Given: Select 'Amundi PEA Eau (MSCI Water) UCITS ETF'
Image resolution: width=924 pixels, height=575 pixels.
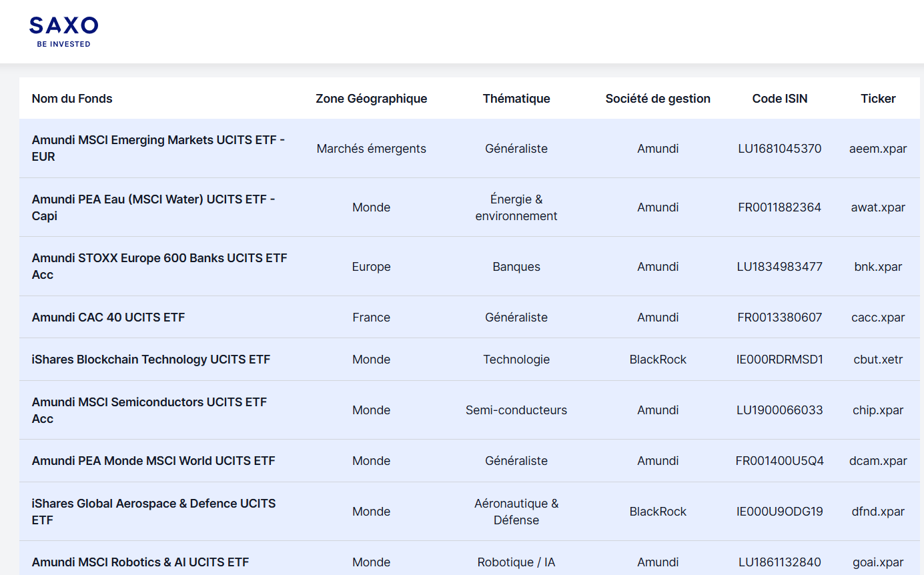Looking at the screenshot, I should click(153, 207).
